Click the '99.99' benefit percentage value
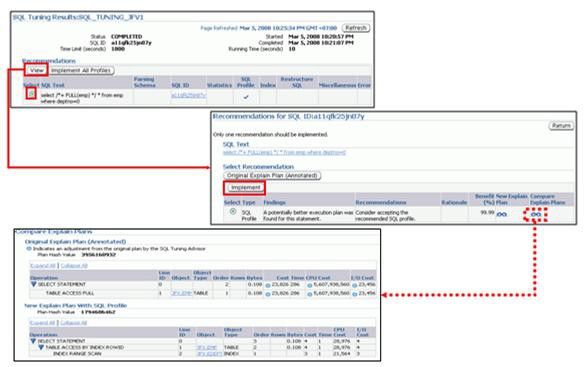Image resolution: width=587 pixels, height=367 pixels. click(487, 212)
